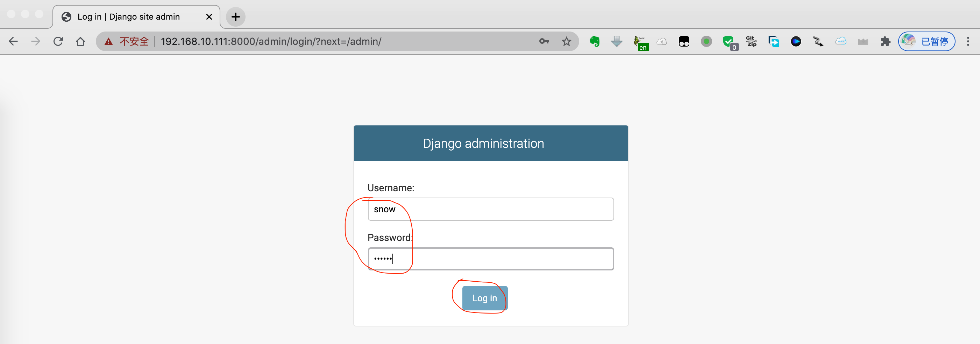Focus the Password input field
The image size is (980, 344).
point(490,259)
